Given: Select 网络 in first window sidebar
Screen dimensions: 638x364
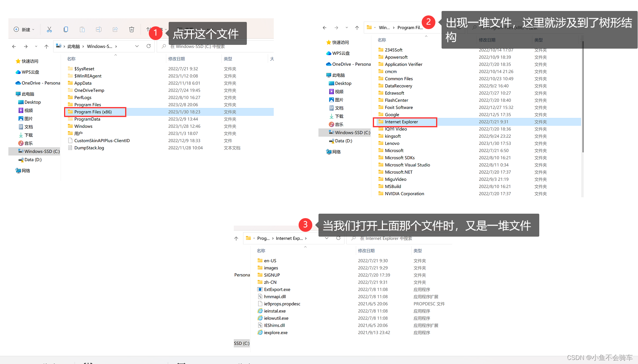Looking at the screenshot, I should coord(23,171).
